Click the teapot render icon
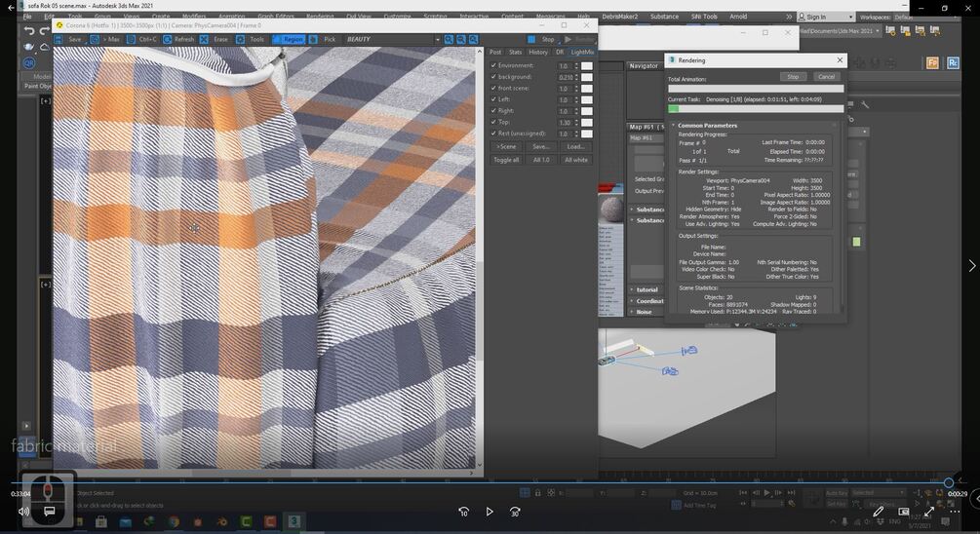980x534 pixels. tap(28, 47)
